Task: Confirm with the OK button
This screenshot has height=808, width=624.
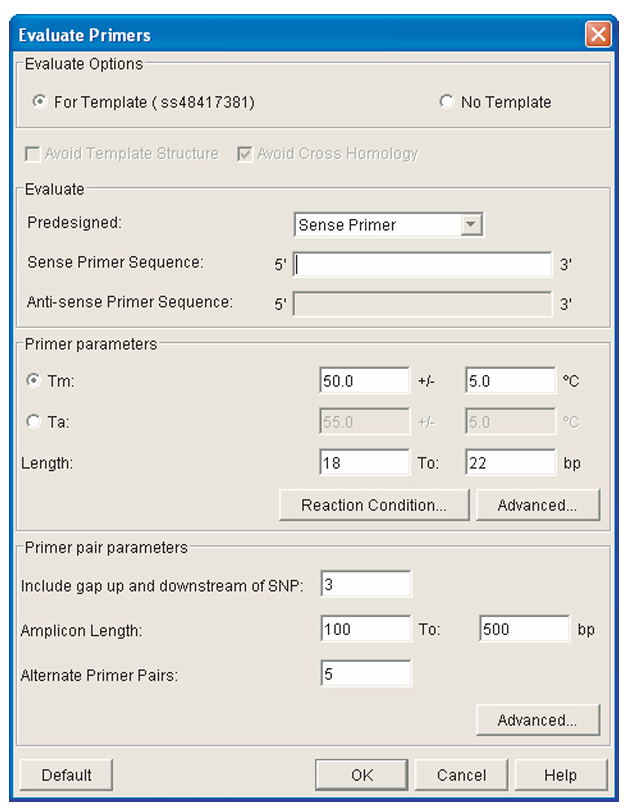Action: 362,775
